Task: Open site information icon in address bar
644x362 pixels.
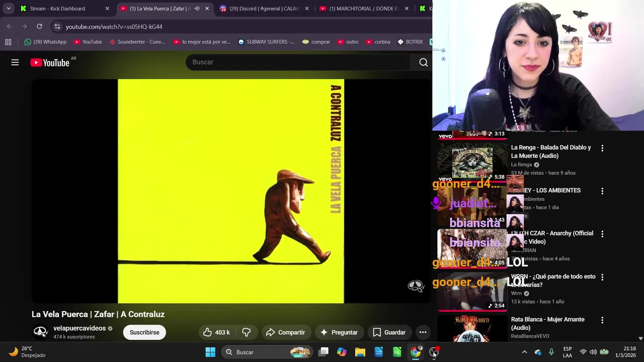Action: click(x=57, y=26)
